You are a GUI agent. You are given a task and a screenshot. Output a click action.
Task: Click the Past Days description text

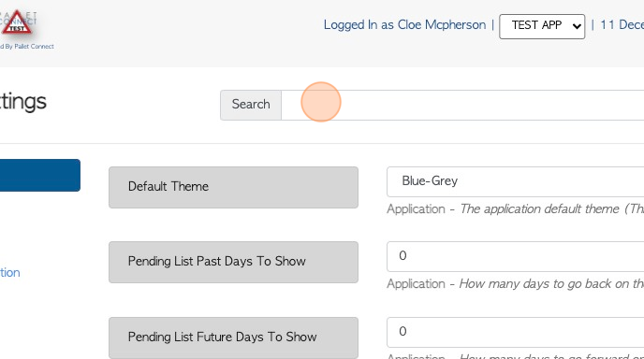(515, 283)
